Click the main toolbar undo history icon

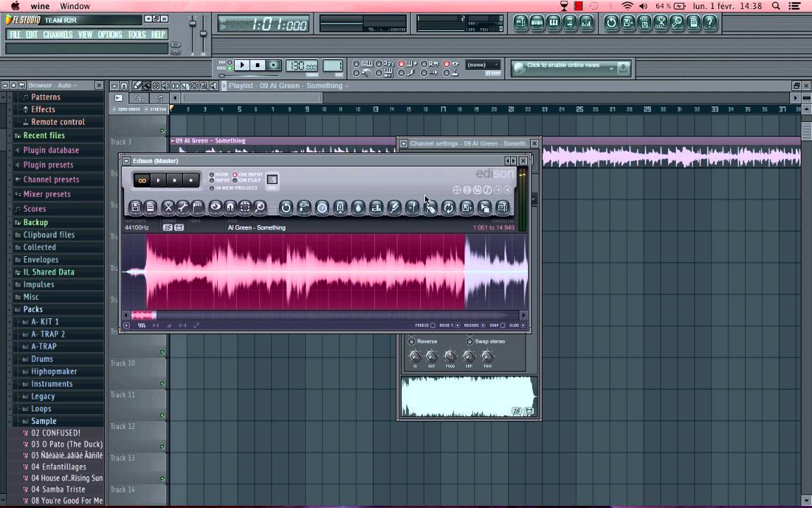(x=611, y=23)
